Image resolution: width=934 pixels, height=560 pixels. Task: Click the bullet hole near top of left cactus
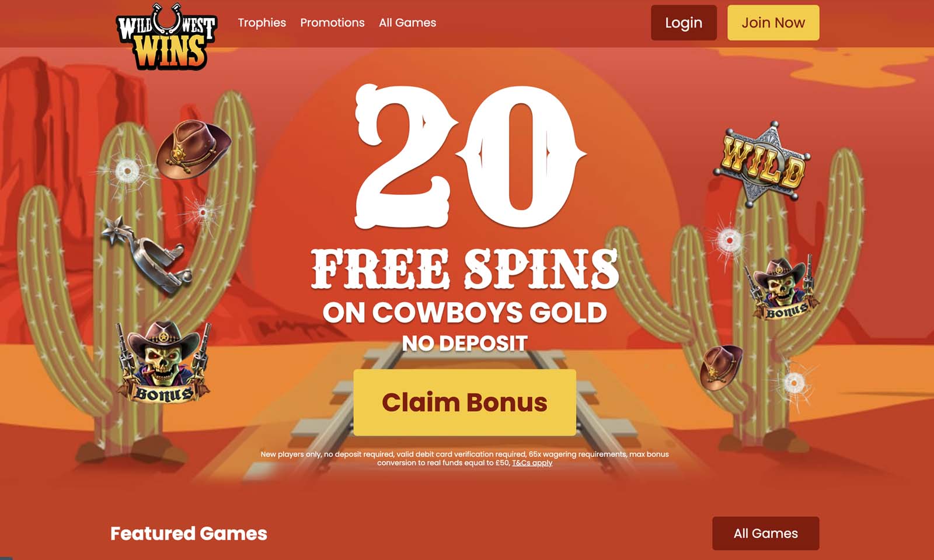click(x=126, y=171)
